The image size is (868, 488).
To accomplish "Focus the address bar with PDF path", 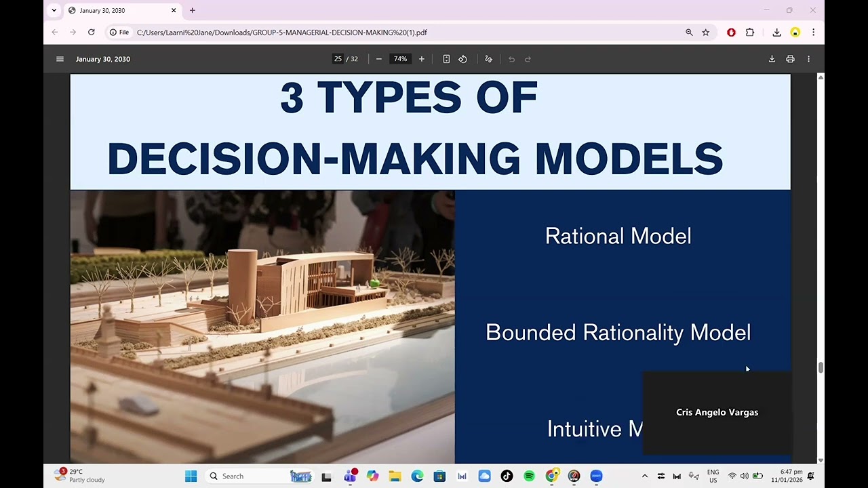I will pyautogui.click(x=407, y=32).
